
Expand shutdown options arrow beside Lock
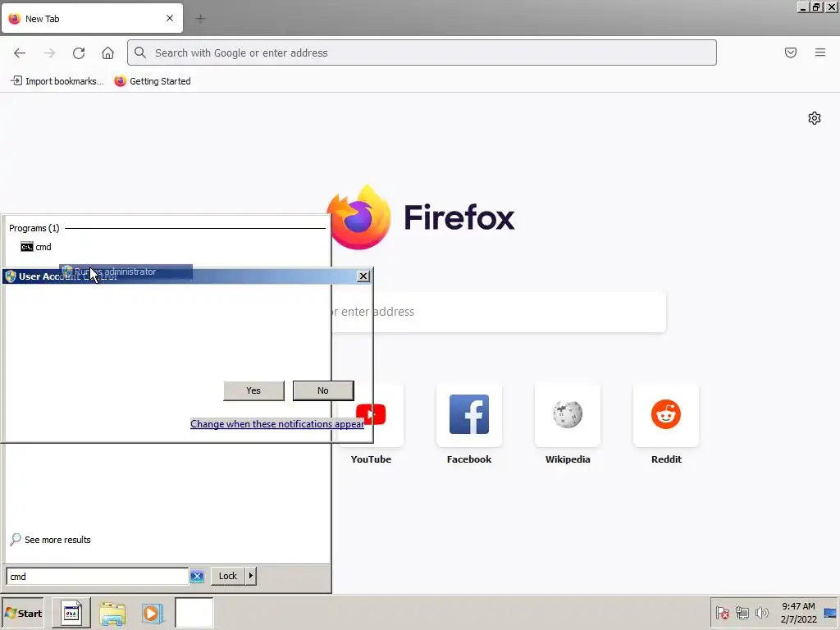[x=251, y=576]
